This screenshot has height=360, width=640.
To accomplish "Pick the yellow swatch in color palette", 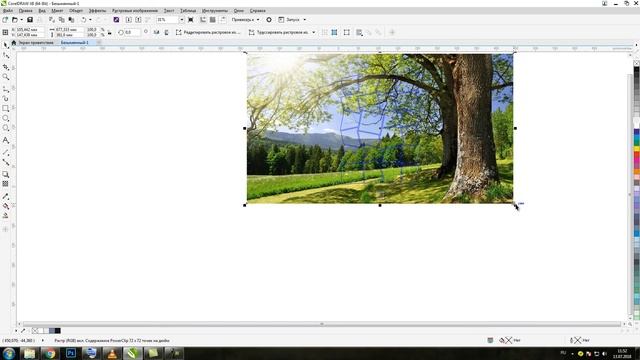I will [x=636, y=148].
